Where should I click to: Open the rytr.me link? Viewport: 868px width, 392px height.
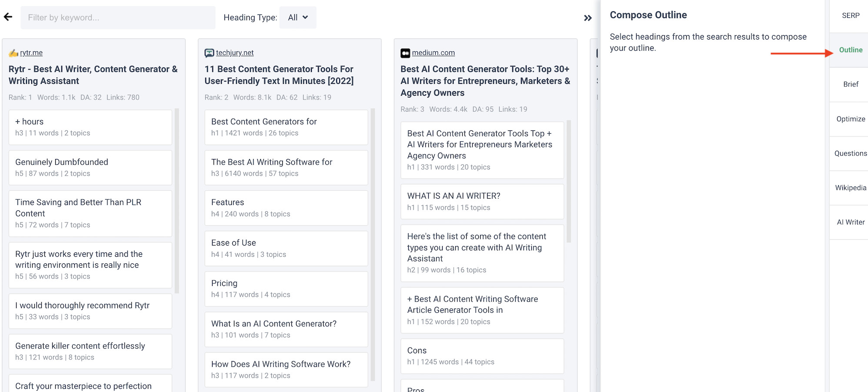click(x=31, y=53)
